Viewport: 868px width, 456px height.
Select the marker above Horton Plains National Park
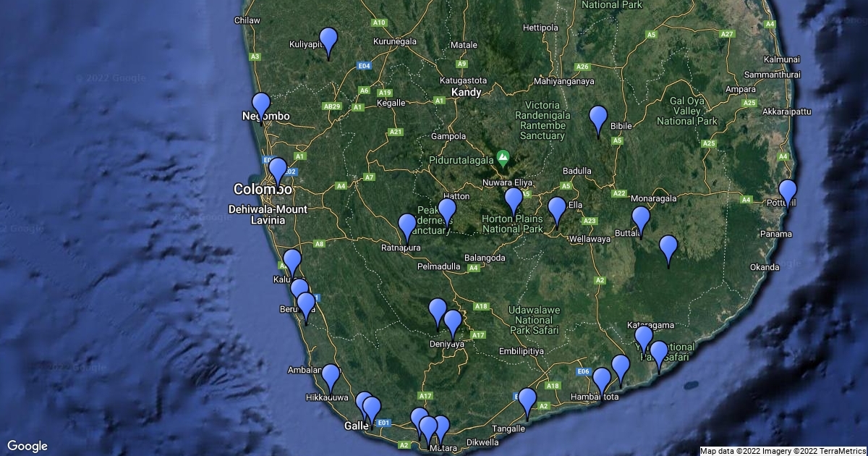coord(514,200)
